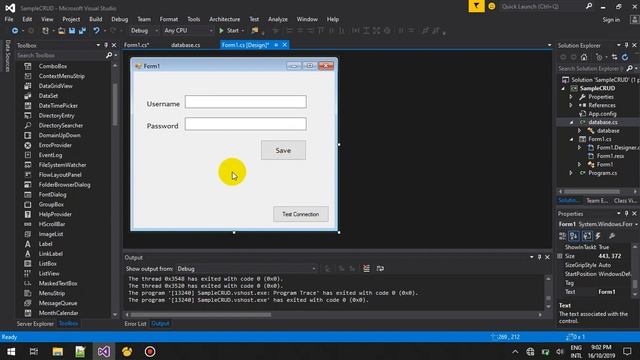640x360 pixels.
Task: Pin the Output panel with its pushpin icon
Action: (539, 257)
